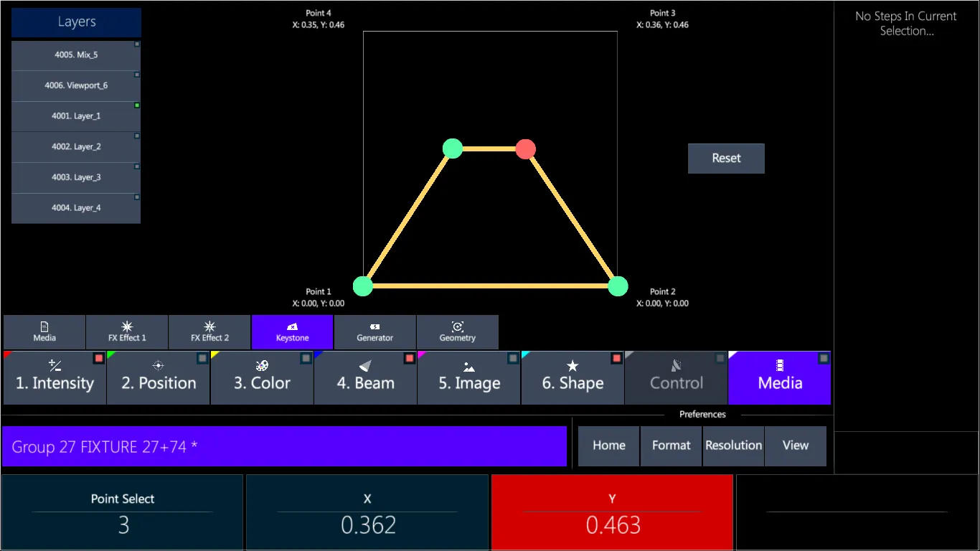The width and height of the screenshot is (980, 551).
Task: Click the red keystone Point 3 handle
Action: pyautogui.click(x=526, y=149)
